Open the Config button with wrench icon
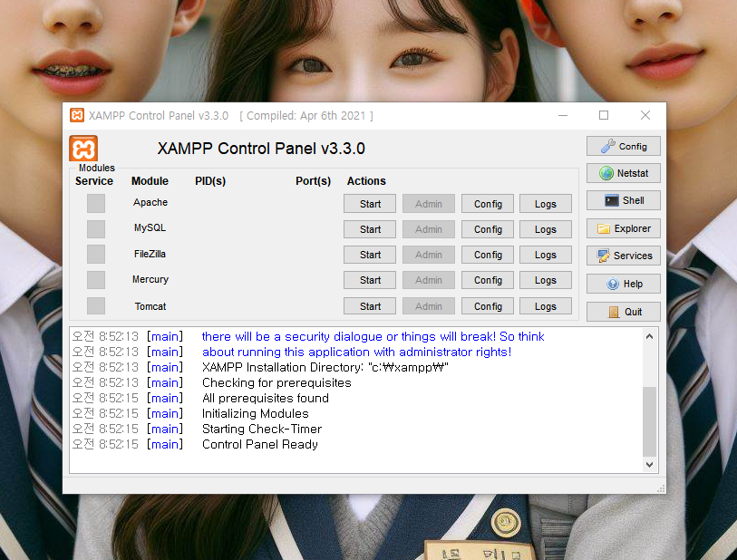This screenshot has width=737, height=560. coord(624,146)
